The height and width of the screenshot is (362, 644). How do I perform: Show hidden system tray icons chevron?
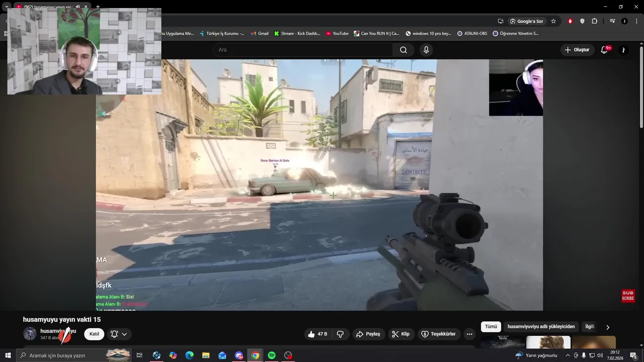568,355
